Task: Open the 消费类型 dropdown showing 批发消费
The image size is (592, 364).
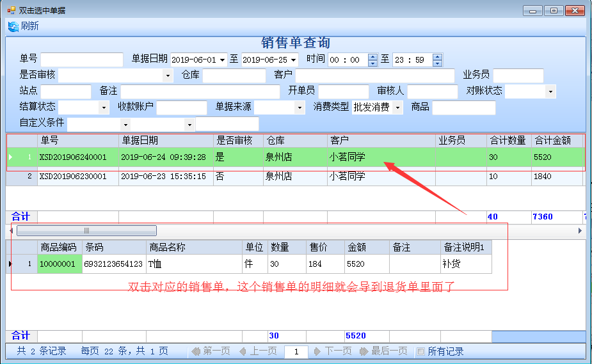Action: 397,108
